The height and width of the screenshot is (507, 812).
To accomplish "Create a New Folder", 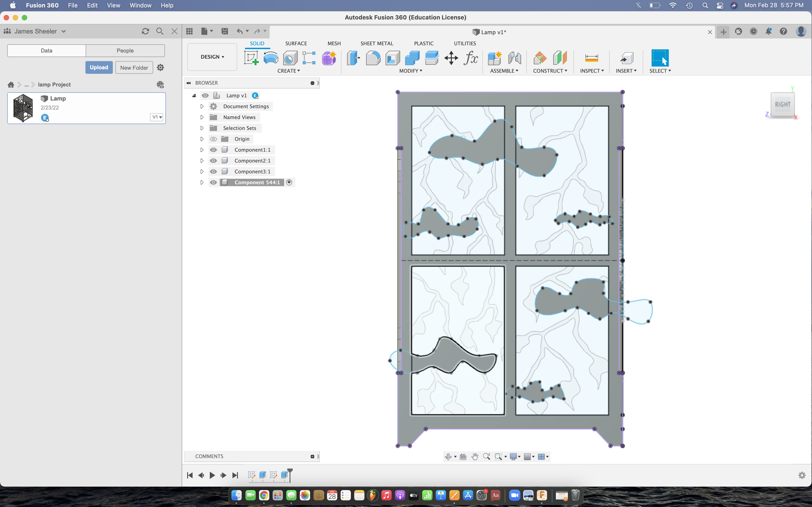I will click(x=134, y=67).
